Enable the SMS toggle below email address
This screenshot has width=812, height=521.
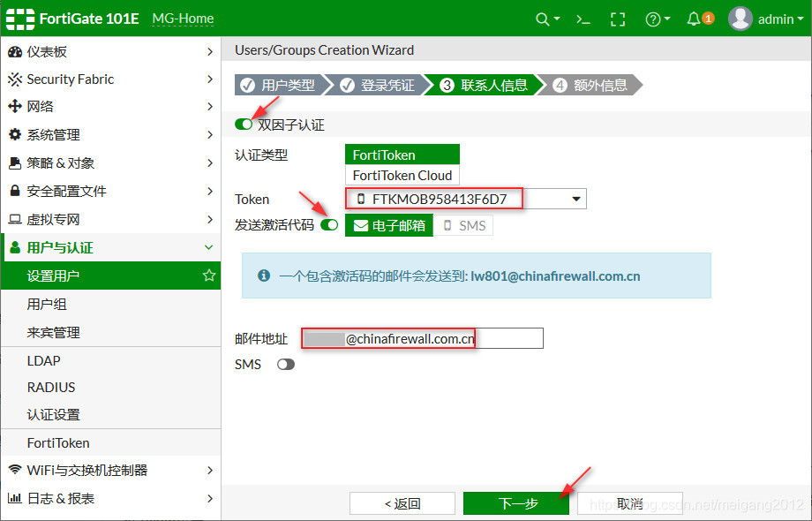click(285, 365)
